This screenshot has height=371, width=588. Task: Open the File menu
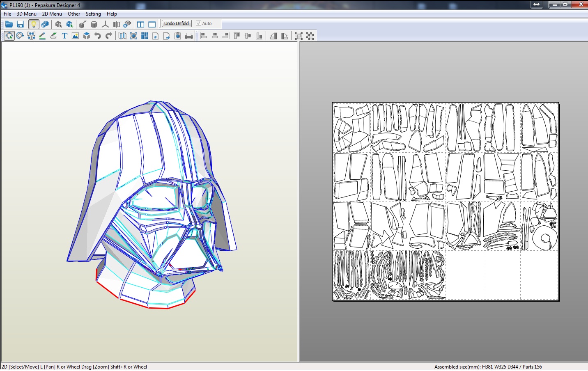tap(7, 14)
